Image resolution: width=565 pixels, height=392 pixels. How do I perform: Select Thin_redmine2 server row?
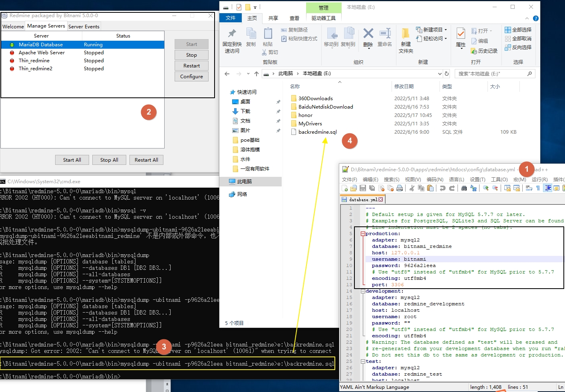(83, 69)
